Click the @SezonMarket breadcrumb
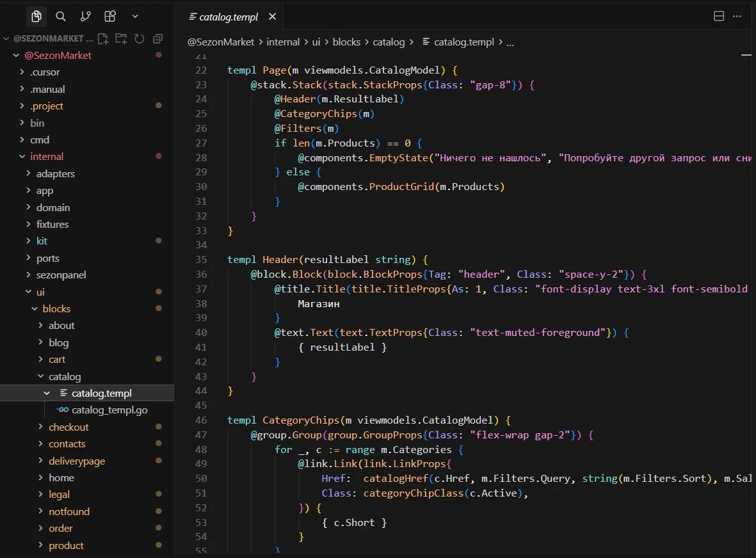 click(220, 42)
